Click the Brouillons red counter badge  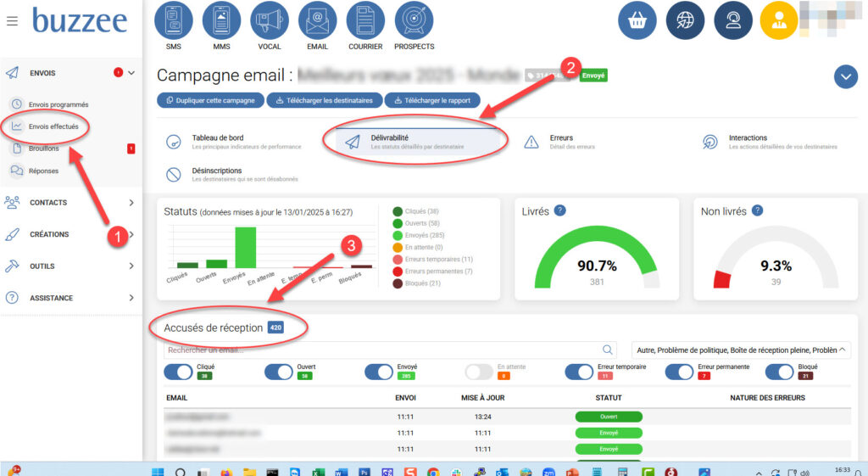[131, 148]
